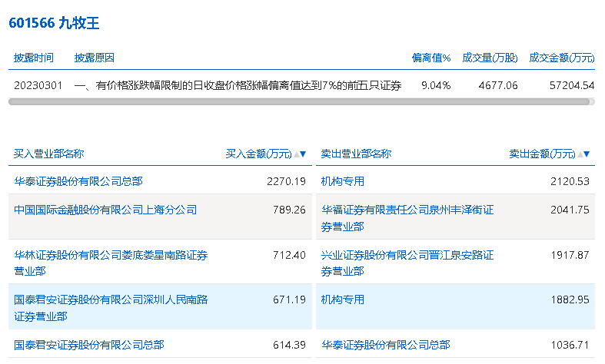Click the 披露原因 column header
This screenshot has width=605, height=364.
click(95, 58)
